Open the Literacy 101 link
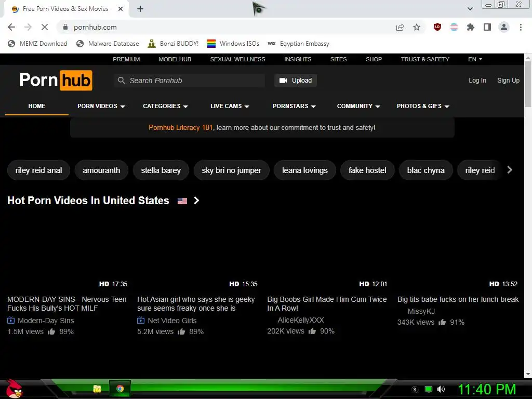Screen dimensions: 532x399 180,128
